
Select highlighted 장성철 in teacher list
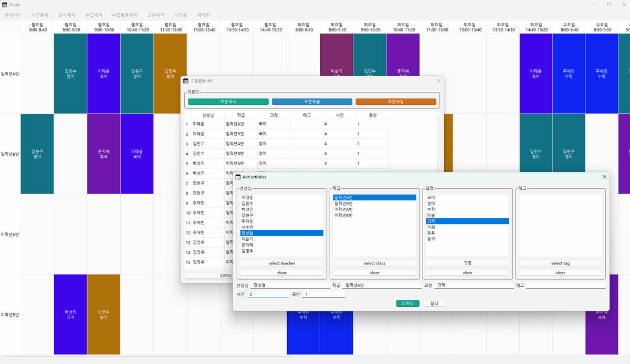[x=282, y=233]
